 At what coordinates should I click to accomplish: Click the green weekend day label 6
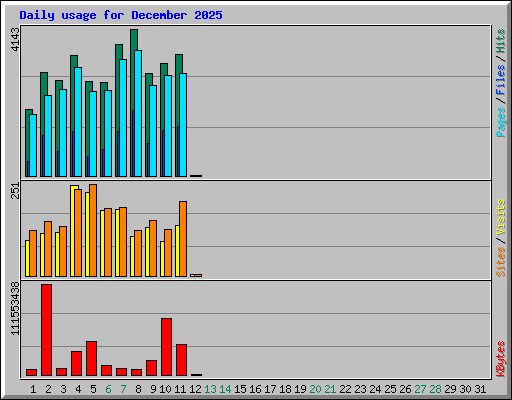pyautogui.click(x=108, y=389)
